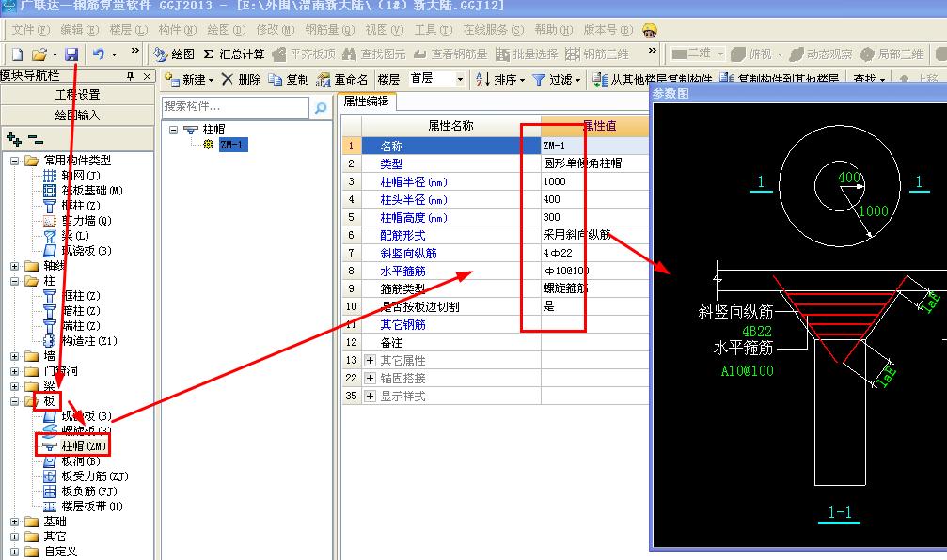Open the 绘图 drawing tool
Screen dimensions: 947x560
point(174,54)
